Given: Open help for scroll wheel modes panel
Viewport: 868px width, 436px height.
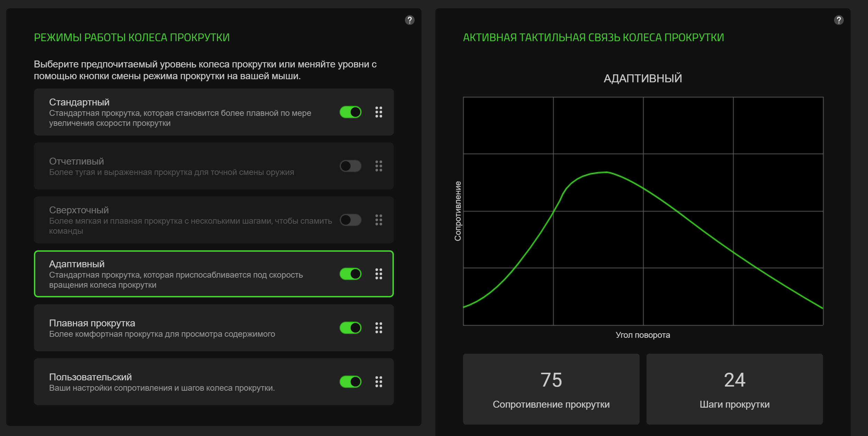Looking at the screenshot, I should (x=409, y=20).
